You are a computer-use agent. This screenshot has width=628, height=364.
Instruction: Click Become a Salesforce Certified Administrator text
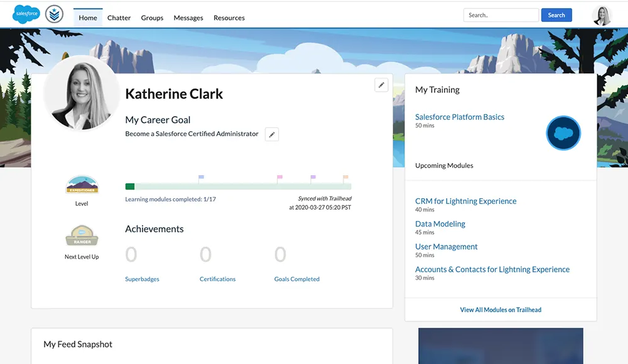[192, 134]
